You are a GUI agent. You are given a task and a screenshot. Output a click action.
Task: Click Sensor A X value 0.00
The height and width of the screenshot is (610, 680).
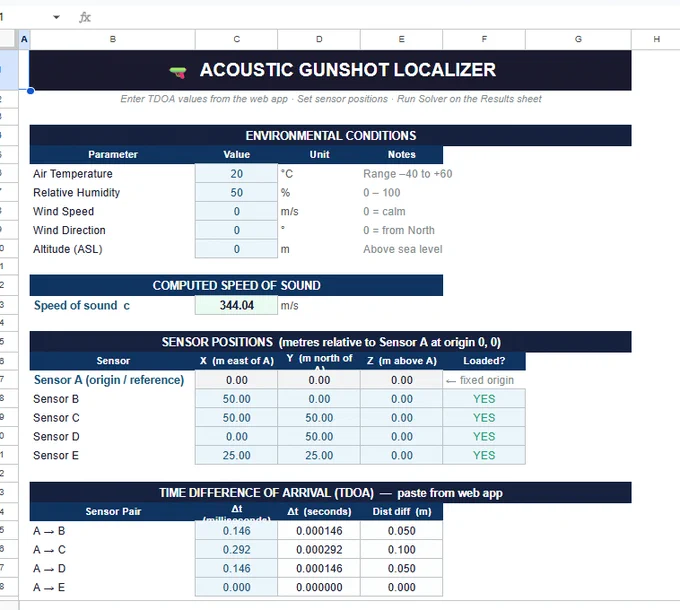point(236,380)
